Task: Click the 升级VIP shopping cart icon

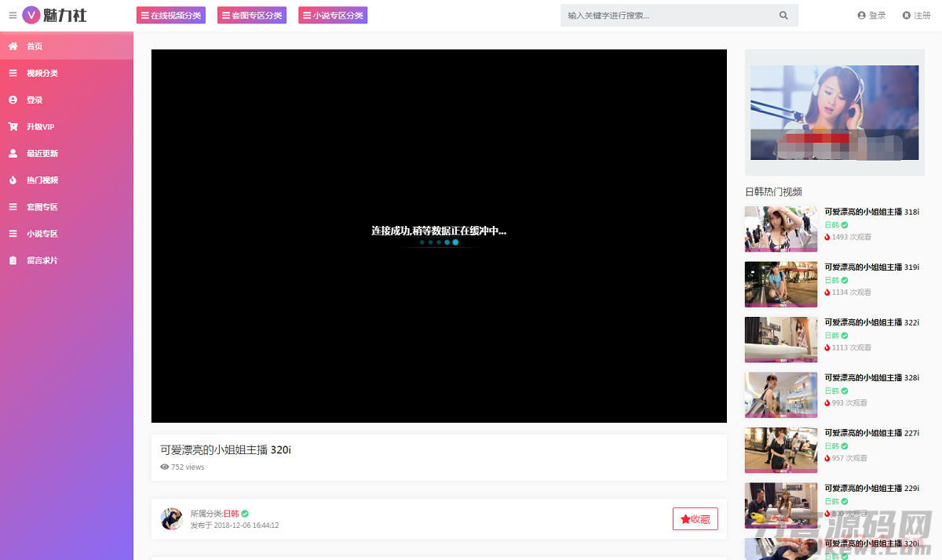Action: click(x=13, y=126)
